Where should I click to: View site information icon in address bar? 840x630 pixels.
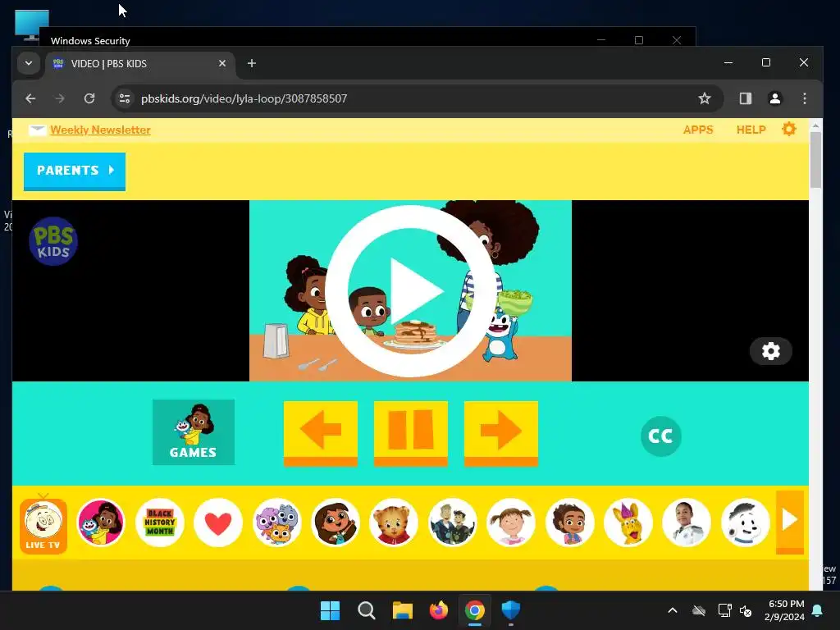tap(125, 98)
